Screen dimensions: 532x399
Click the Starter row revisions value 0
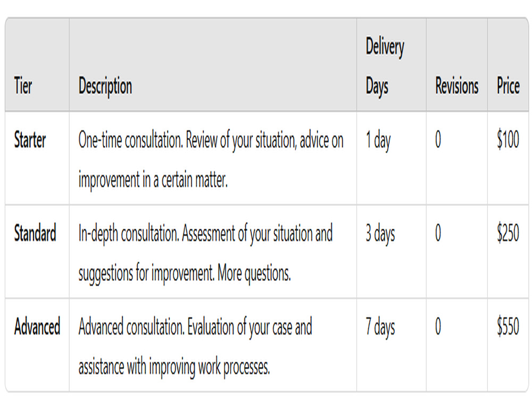click(438, 139)
